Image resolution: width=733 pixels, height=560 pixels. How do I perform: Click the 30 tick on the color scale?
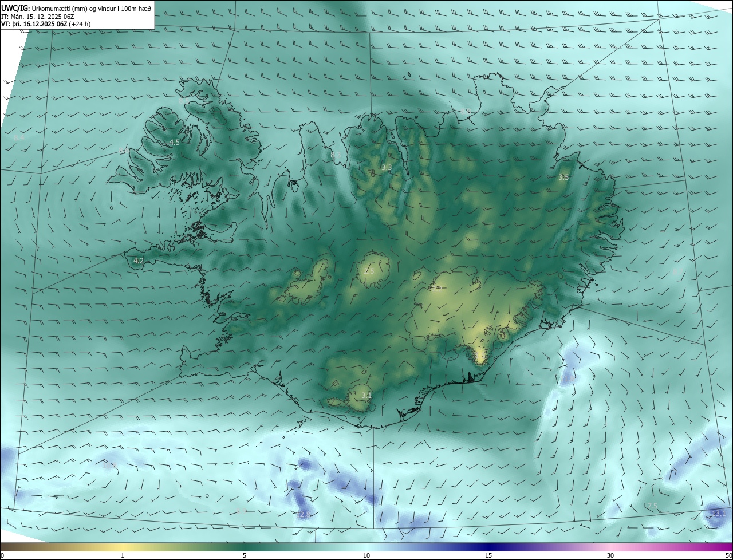click(x=610, y=555)
